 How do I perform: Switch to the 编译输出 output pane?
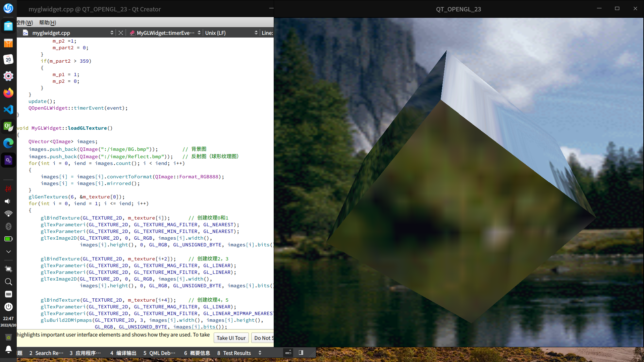(x=123, y=353)
